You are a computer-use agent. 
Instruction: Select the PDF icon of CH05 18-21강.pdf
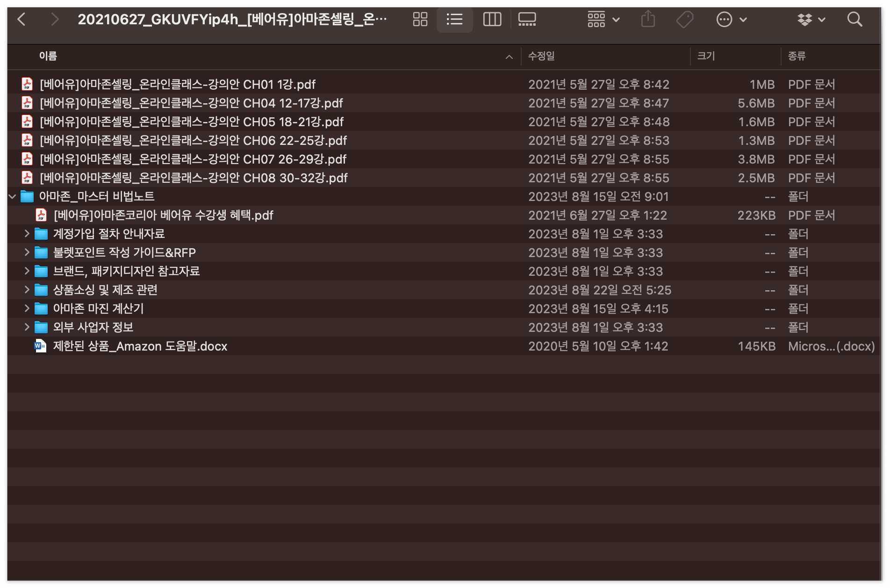click(27, 122)
